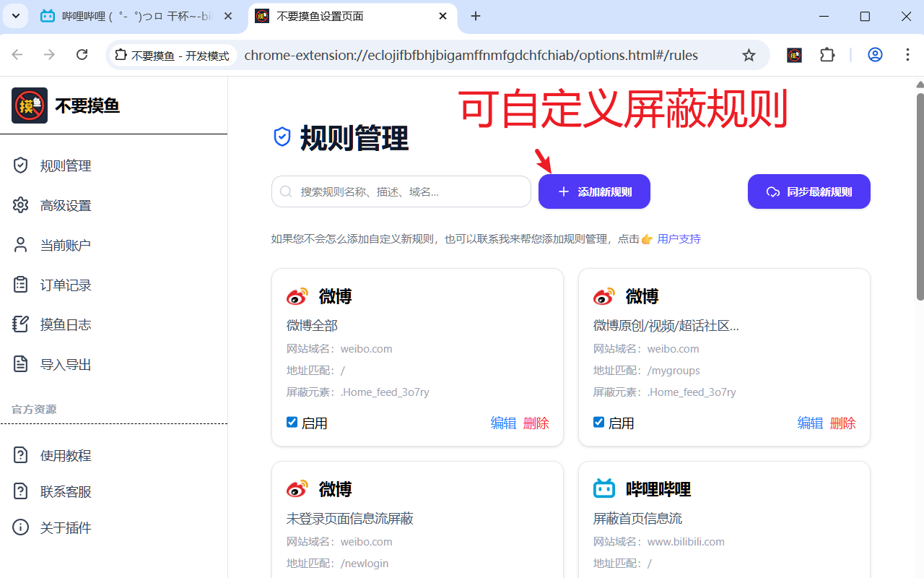The image size is (924, 578).
Task: Open 关于插件 in the sidebar
Action: [113, 527]
